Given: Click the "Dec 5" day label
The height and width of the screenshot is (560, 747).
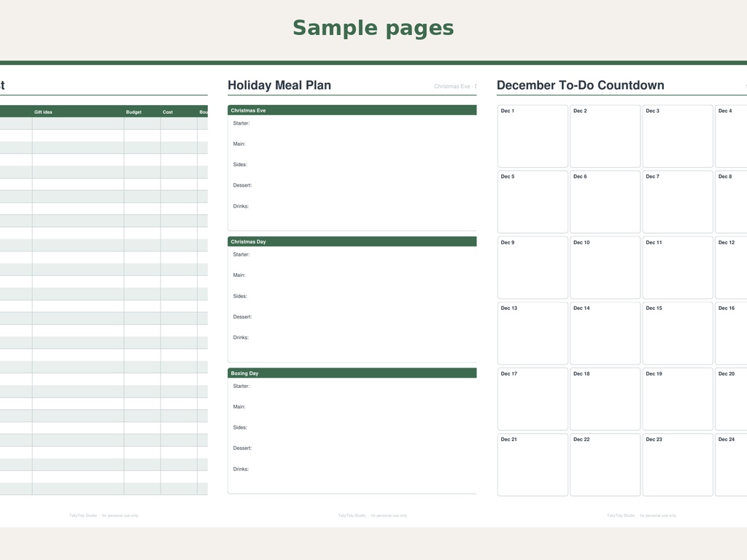Looking at the screenshot, I should [508, 176].
